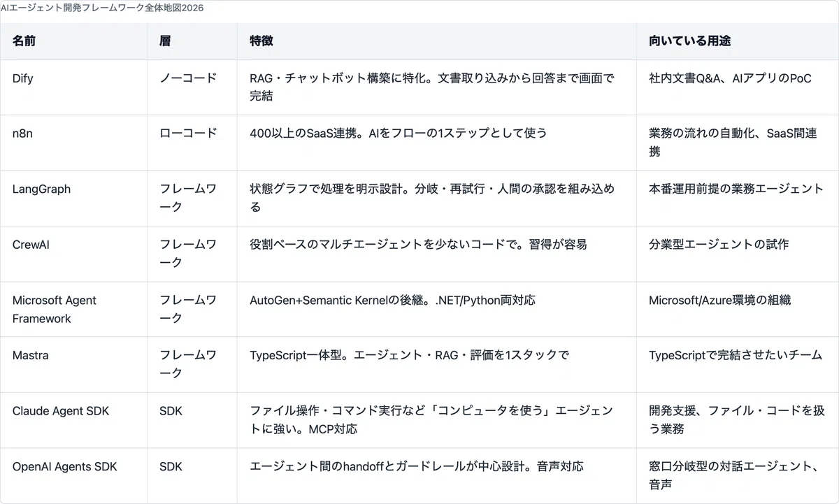This screenshot has width=839, height=504.
Task: Click the use-case cell '業務の流れの自動化、SaaS間連携'
Action: click(x=738, y=143)
